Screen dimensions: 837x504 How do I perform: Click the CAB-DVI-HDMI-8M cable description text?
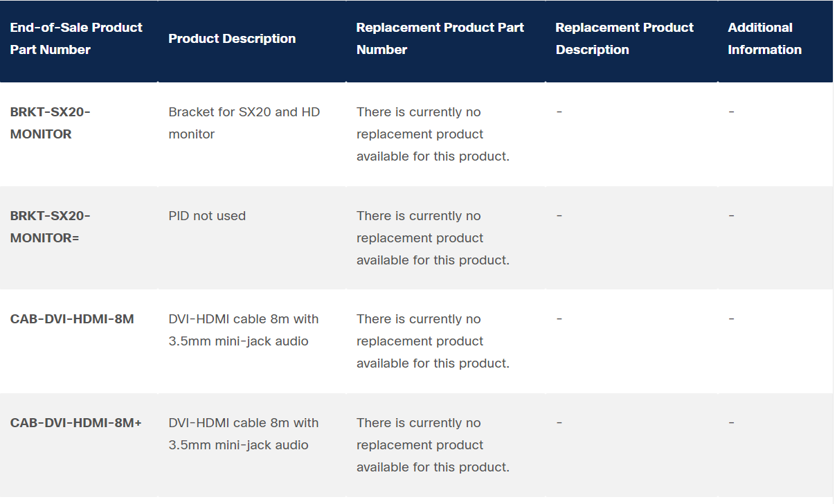coord(244,330)
